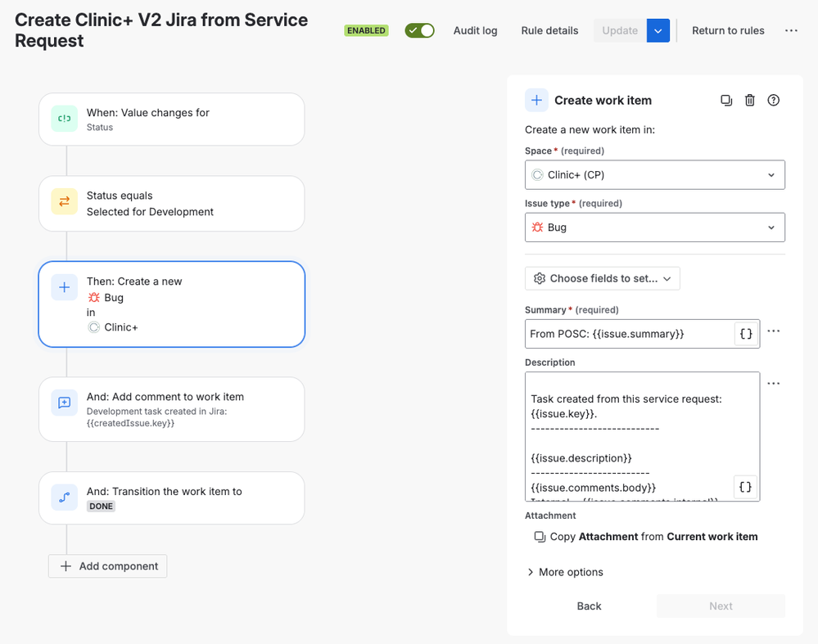Click the Bug icon in Then step
Viewport: 818px width, 644px height.
pyautogui.click(x=94, y=297)
